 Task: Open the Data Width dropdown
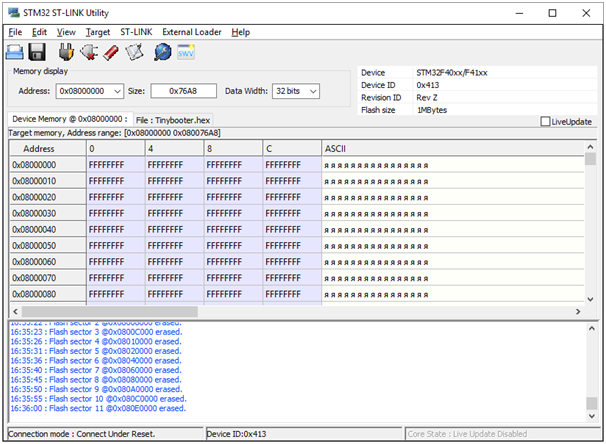point(313,91)
